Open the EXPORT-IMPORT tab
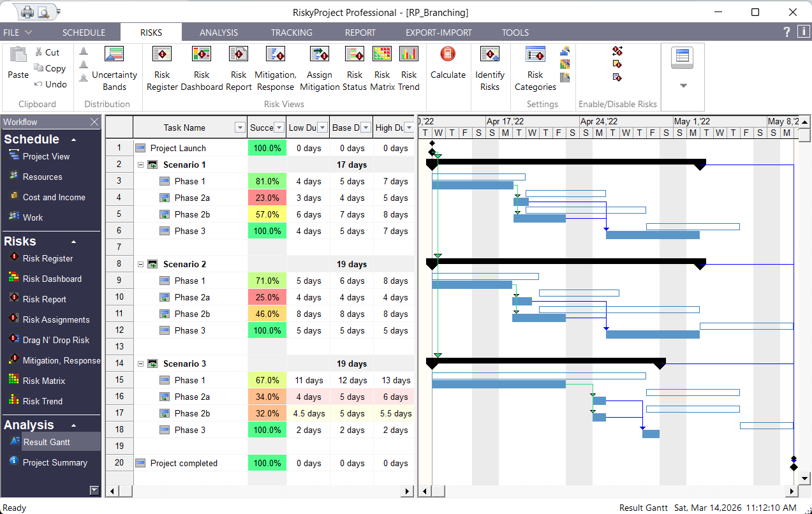This screenshot has height=514, width=812. point(438,32)
